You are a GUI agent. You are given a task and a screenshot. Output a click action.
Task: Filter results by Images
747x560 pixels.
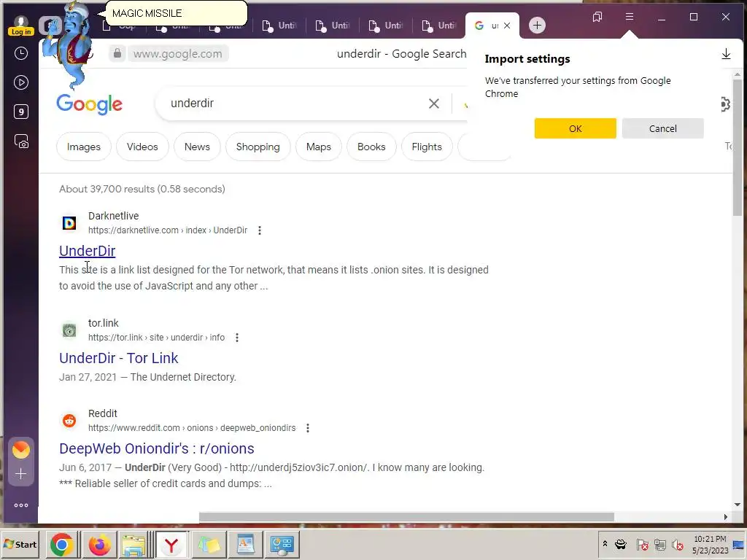(84, 147)
